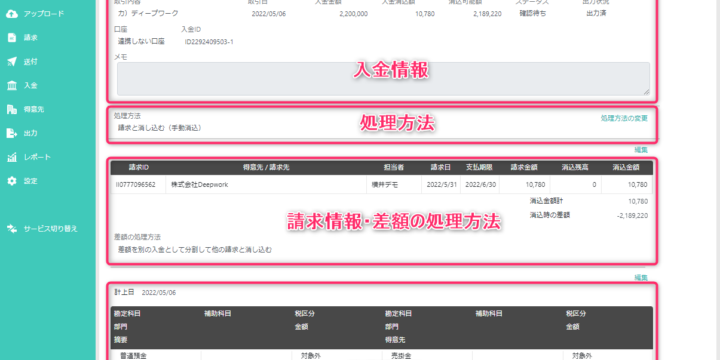This screenshot has width=720, height=360.
Task: Click the 入金ID value ID2292409503-1
Action: point(209,42)
